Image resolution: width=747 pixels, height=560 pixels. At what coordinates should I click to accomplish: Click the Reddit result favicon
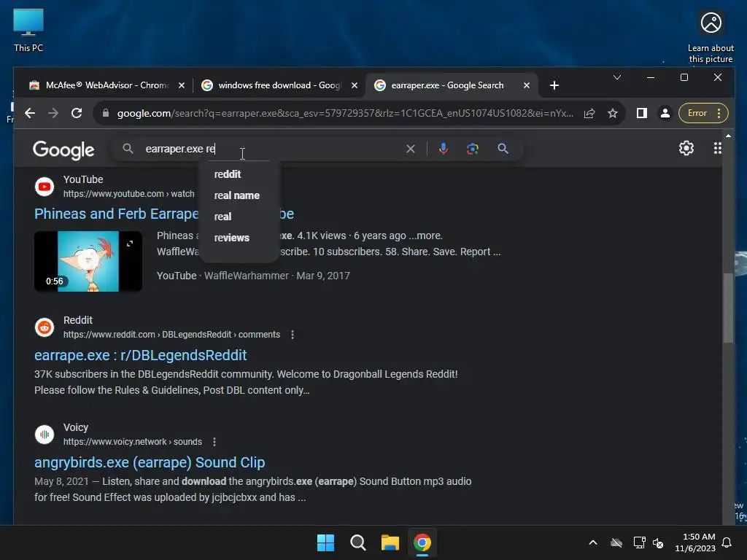44,327
